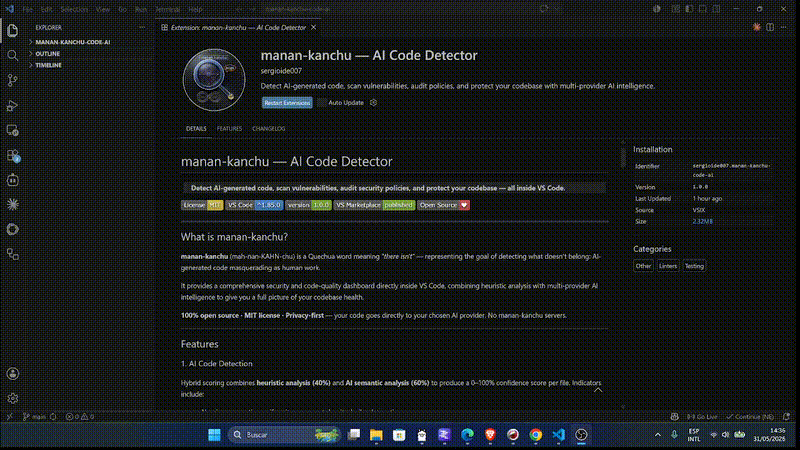Select the Linters category tag
The width and height of the screenshot is (800, 450).
click(668, 266)
